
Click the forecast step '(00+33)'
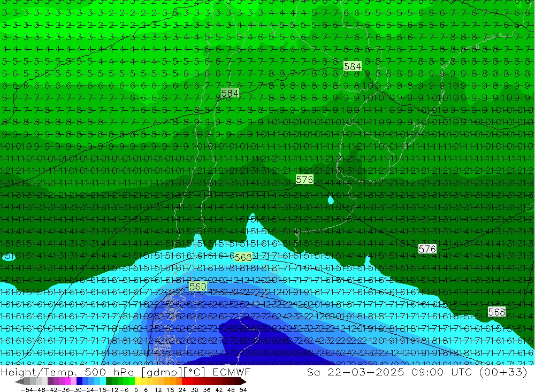point(503,372)
